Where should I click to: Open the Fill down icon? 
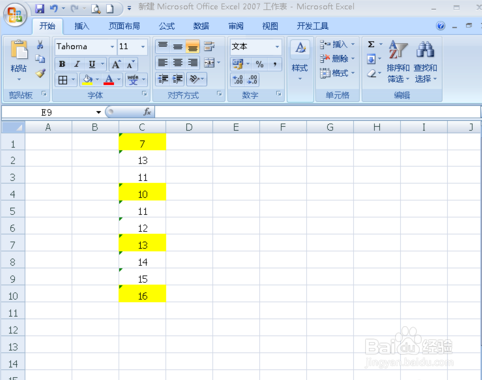point(371,59)
